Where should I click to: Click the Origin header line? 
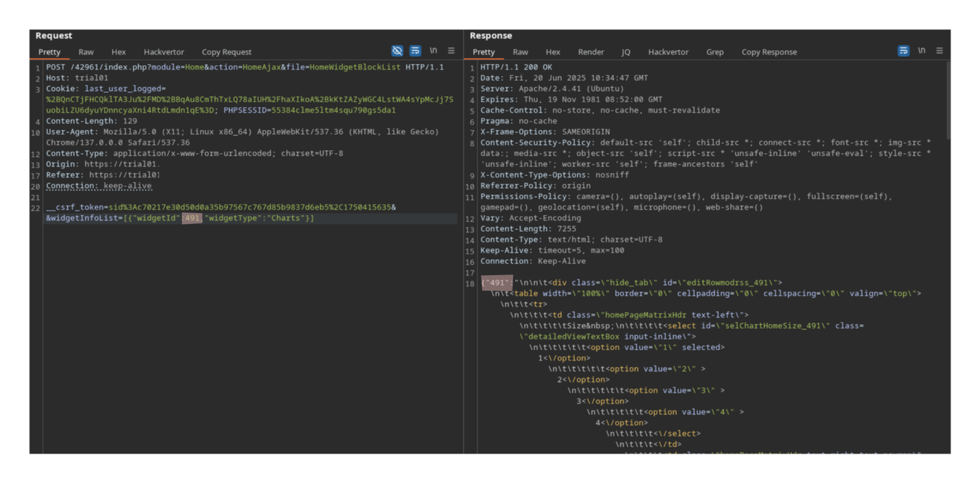(x=102, y=164)
